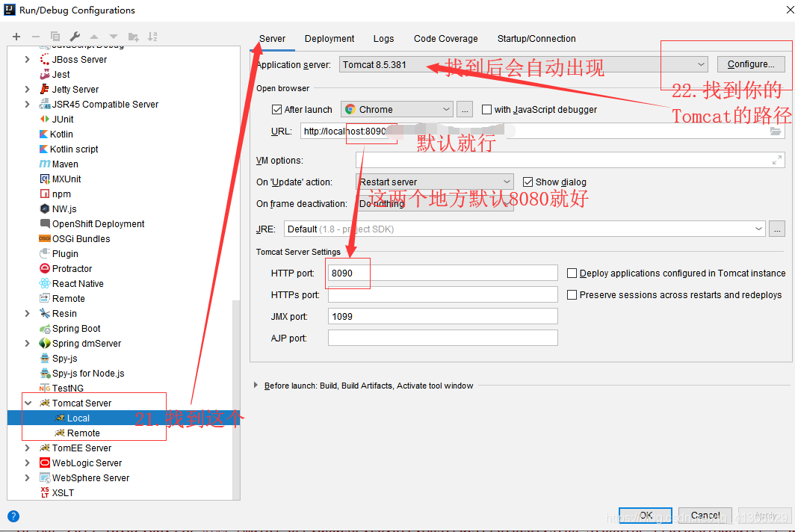Create new folder icon in toolbar

tap(133, 37)
